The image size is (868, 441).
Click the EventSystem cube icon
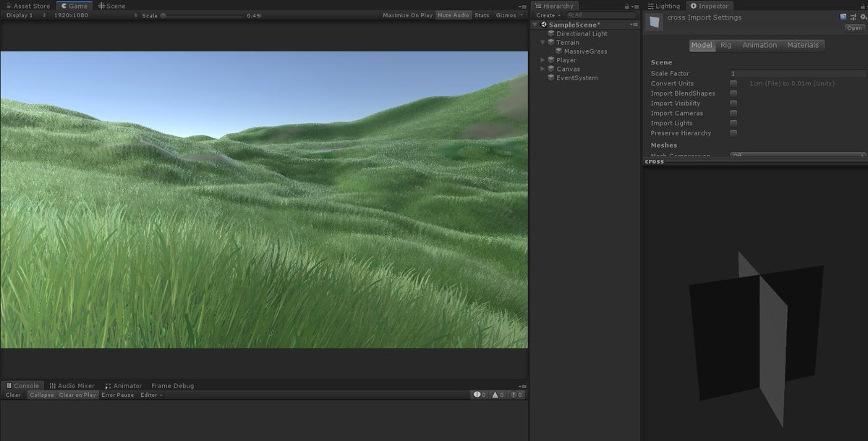tap(551, 77)
